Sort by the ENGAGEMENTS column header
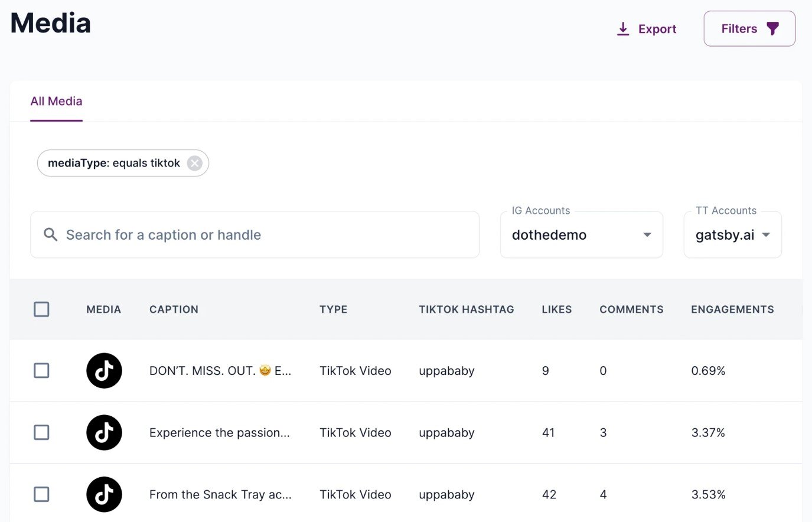The height and width of the screenshot is (522, 812). pyautogui.click(x=732, y=309)
